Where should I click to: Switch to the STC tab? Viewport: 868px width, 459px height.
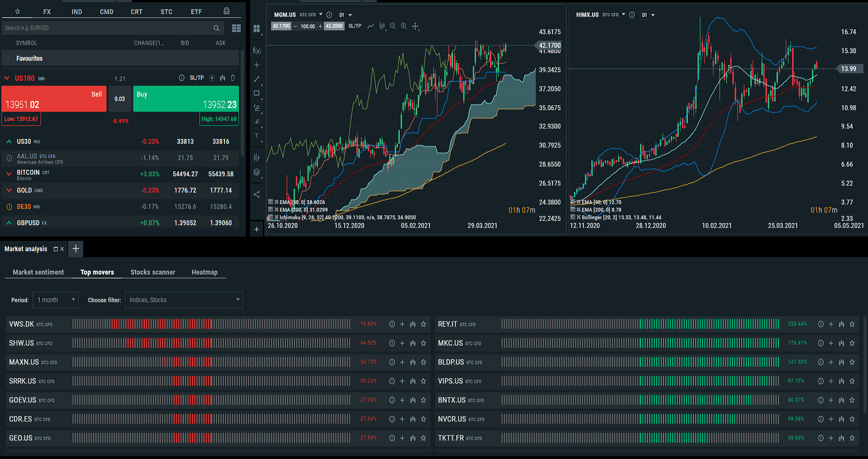(167, 12)
